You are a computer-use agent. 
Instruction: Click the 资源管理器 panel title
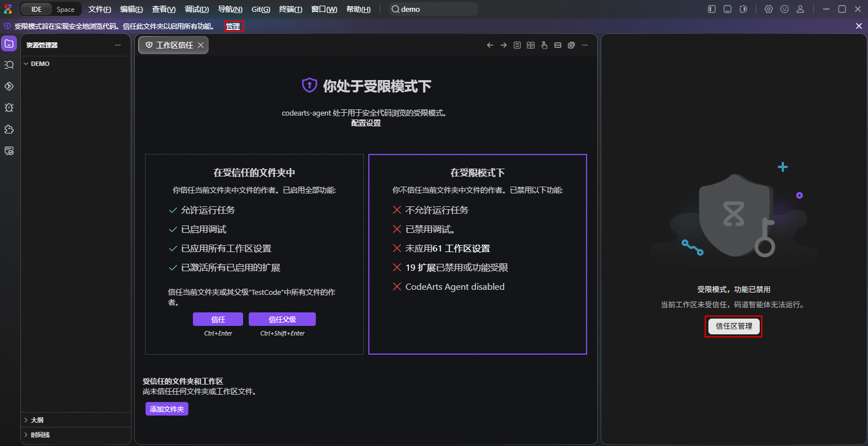pyautogui.click(x=42, y=45)
